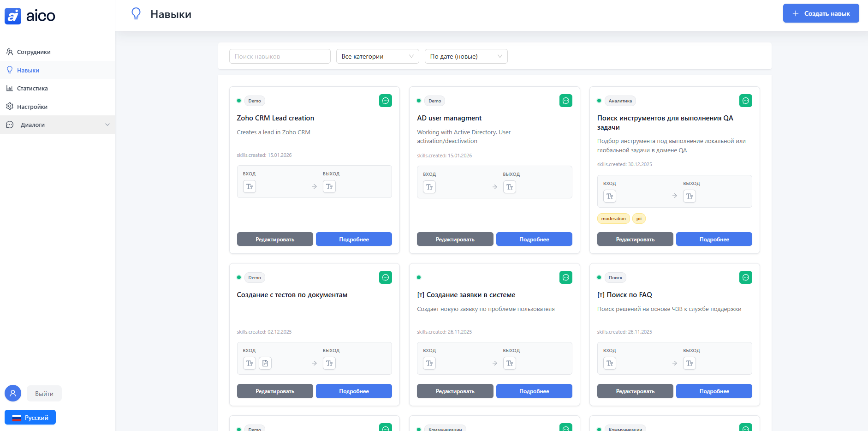Click the Demo badge on AD user managment card
This screenshot has height=431, width=868.
[434, 101]
